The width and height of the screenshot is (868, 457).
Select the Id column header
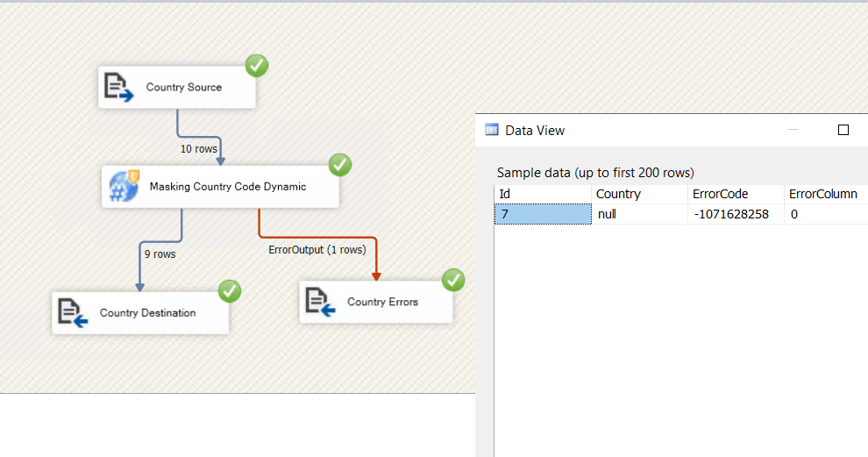point(542,194)
